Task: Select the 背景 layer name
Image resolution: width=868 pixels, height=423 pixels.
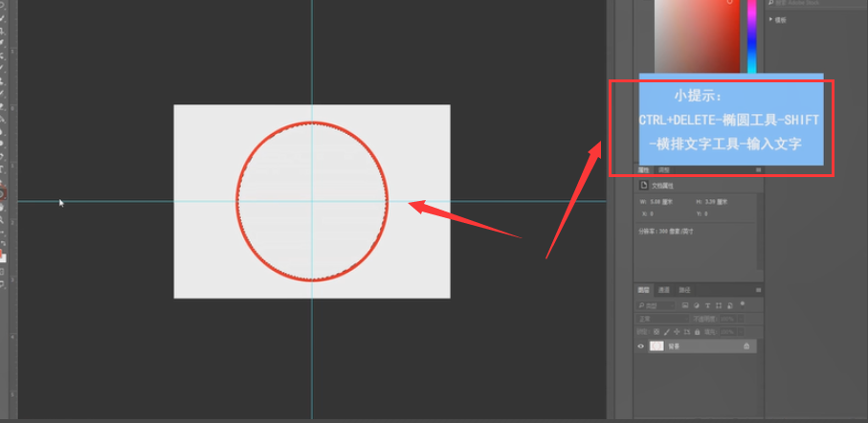Action: (x=673, y=346)
